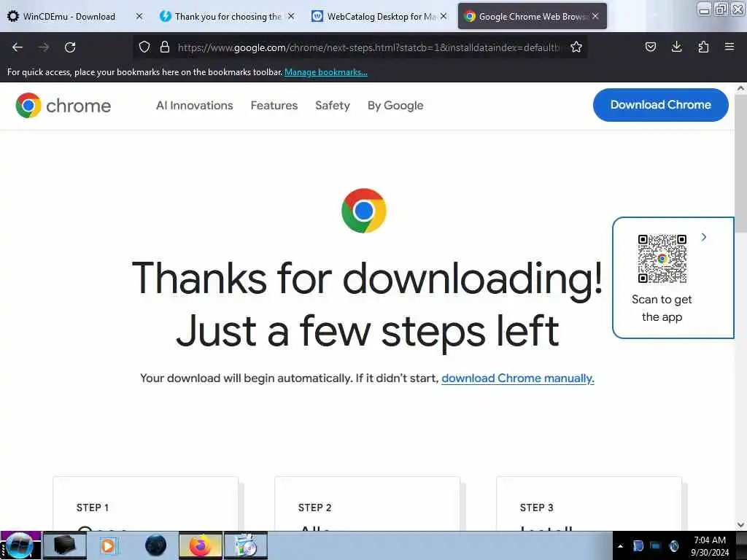Click the Manage bookmarks link
The width and height of the screenshot is (747, 560).
point(326,72)
